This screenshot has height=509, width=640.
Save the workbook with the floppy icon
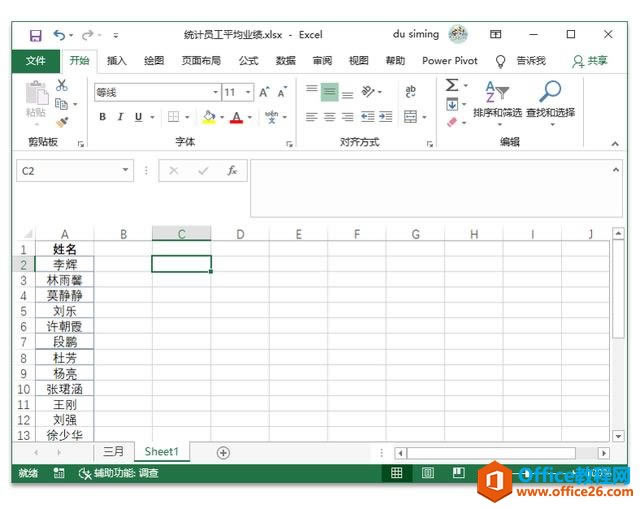[x=36, y=36]
